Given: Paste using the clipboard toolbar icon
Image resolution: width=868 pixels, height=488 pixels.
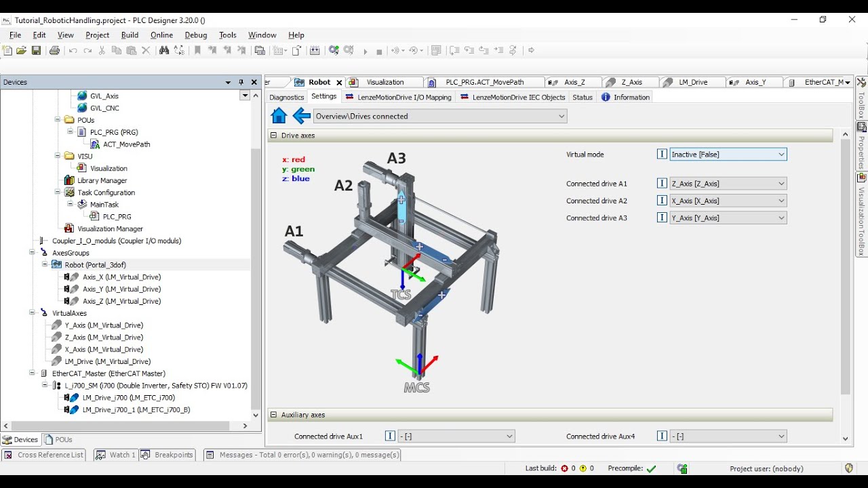Looking at the screenshot, I should coord(131,50).
